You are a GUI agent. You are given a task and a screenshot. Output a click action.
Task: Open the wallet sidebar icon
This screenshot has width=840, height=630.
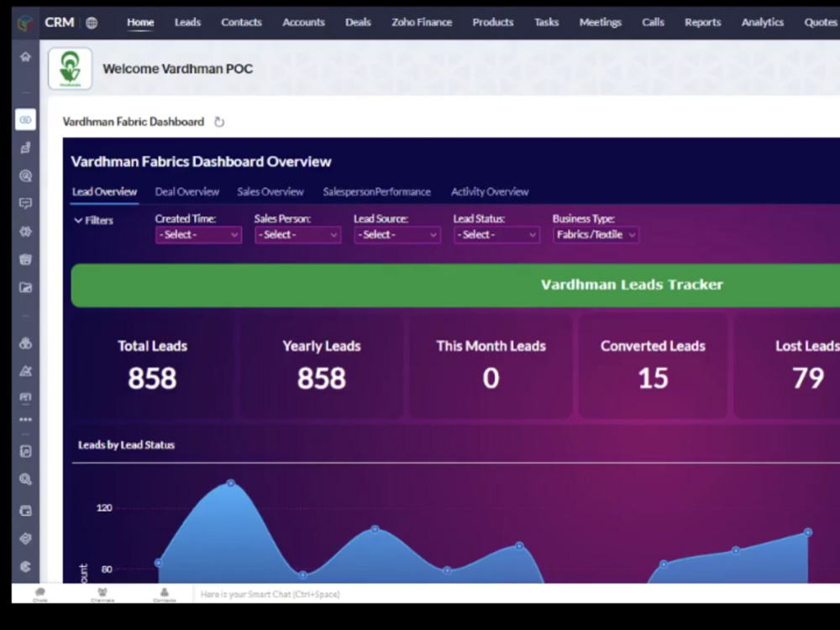[x=25, y=511]
